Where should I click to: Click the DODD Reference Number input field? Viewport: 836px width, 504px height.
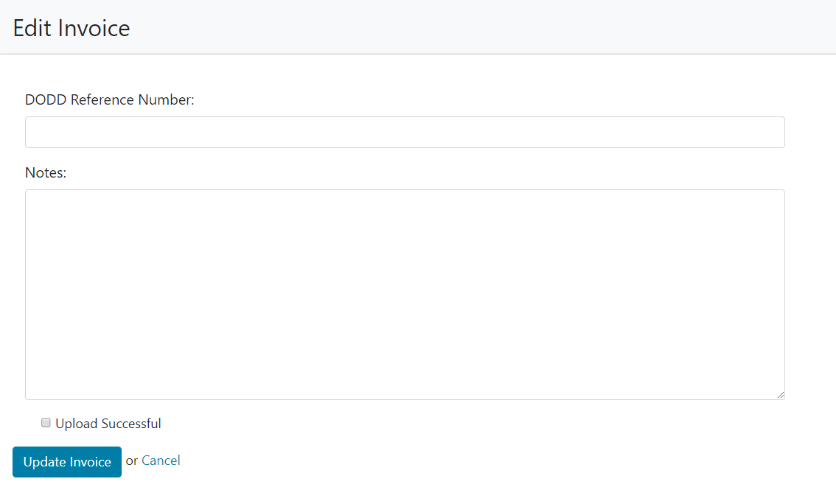pos(405,132)
